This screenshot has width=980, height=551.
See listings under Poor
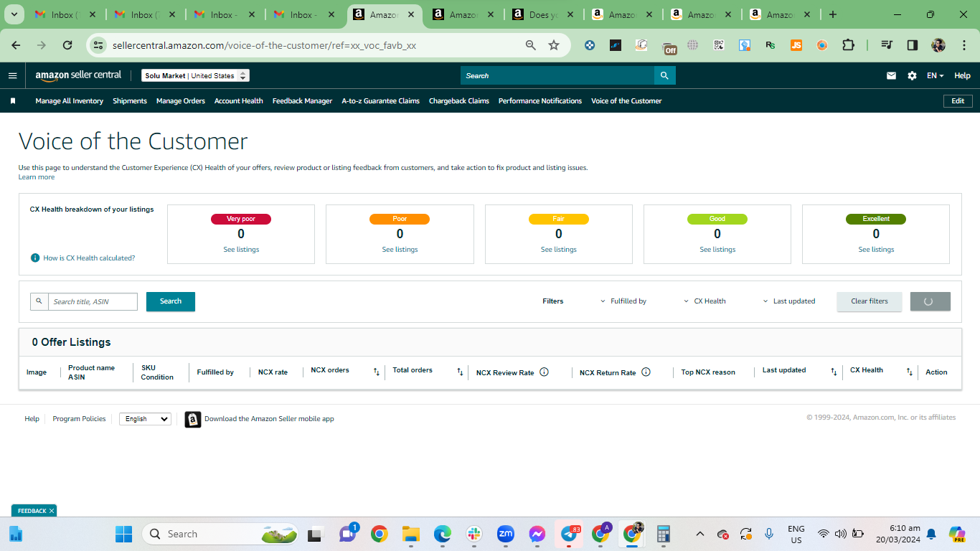tap(400, 250)
